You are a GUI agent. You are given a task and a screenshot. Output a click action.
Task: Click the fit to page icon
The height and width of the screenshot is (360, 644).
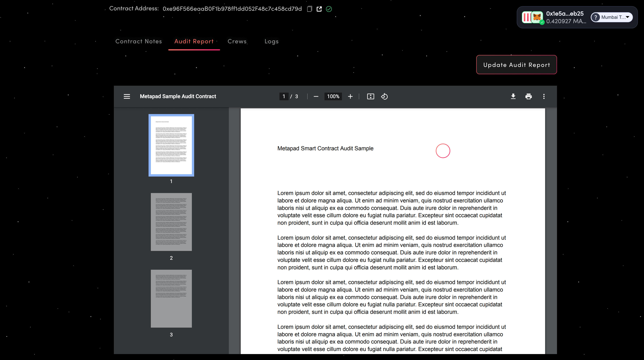coord(370,96)
